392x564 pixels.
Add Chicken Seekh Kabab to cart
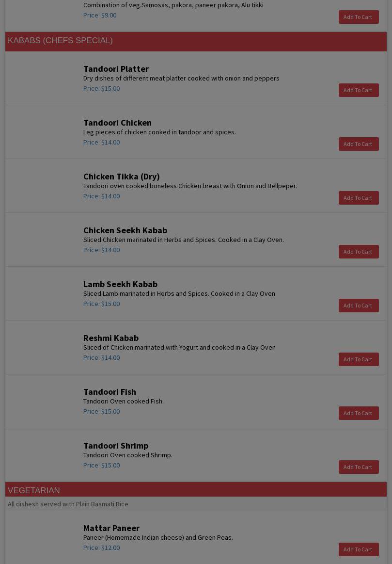[x=358, y=252]
